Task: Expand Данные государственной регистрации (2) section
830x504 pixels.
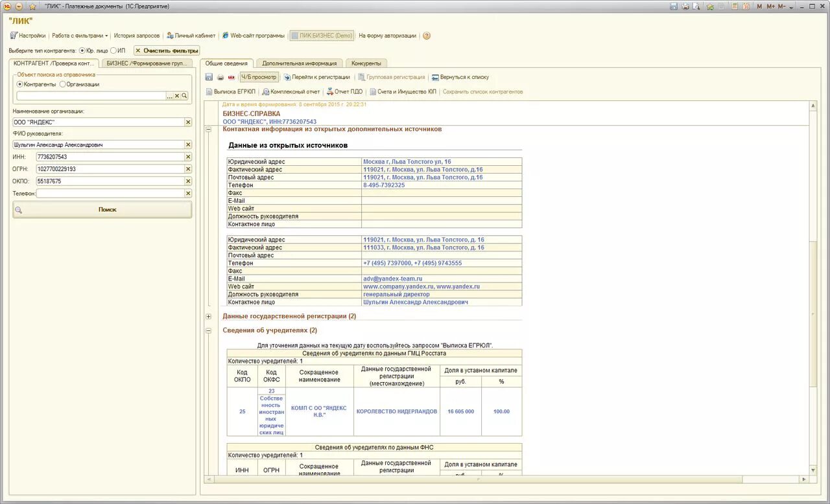Action: tap(208, 317)
